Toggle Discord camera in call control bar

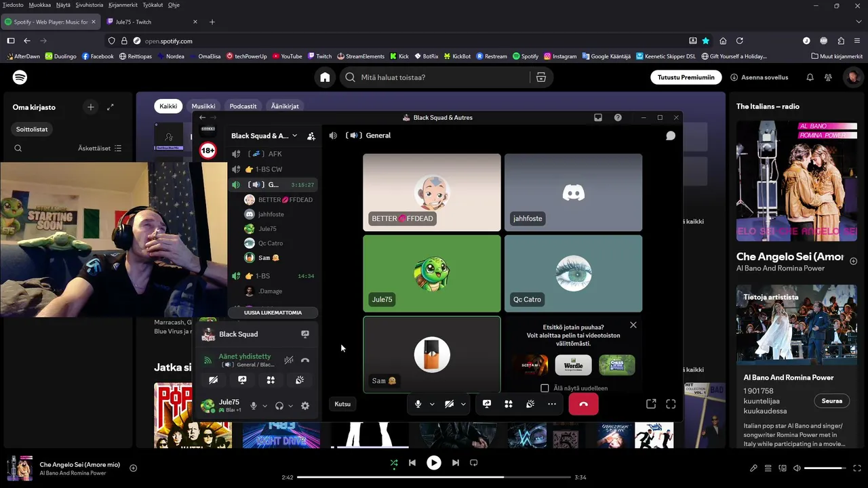(449, 404)
